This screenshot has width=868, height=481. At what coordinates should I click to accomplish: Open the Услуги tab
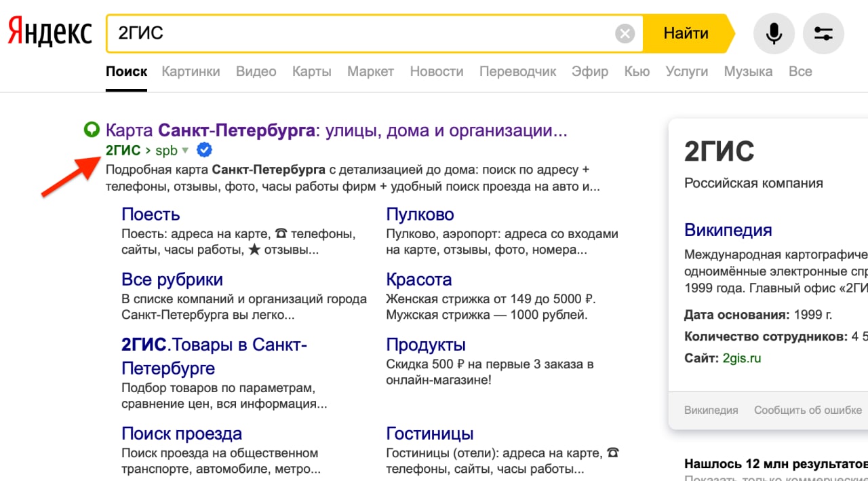coord(686,71)
